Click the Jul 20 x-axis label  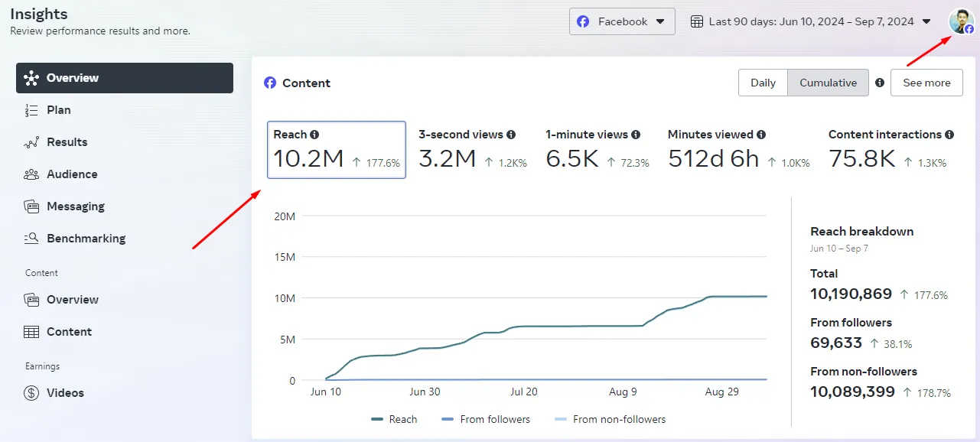pyautogui.click(x=524, y=392)
